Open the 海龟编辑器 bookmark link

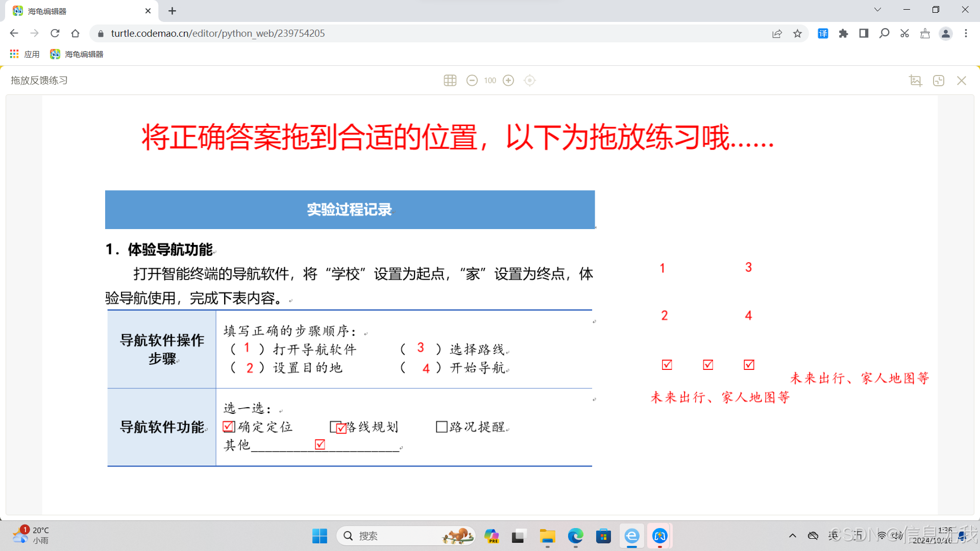point(77,54)
